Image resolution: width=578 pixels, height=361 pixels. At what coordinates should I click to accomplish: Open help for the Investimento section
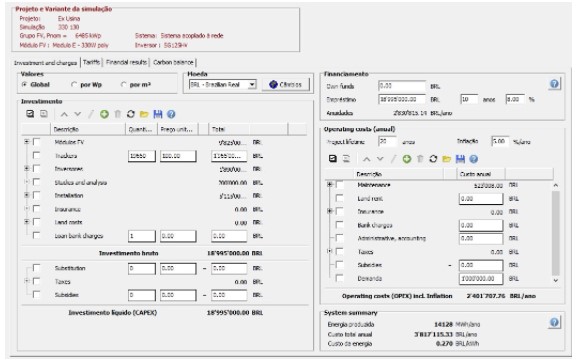pos(171,114)
